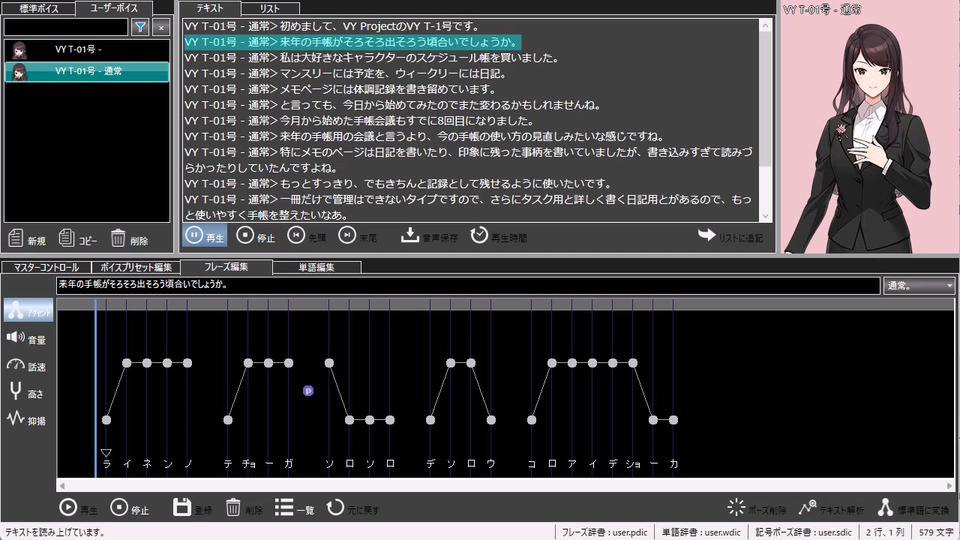Click the low accent point above ラ

coord(107,420)
